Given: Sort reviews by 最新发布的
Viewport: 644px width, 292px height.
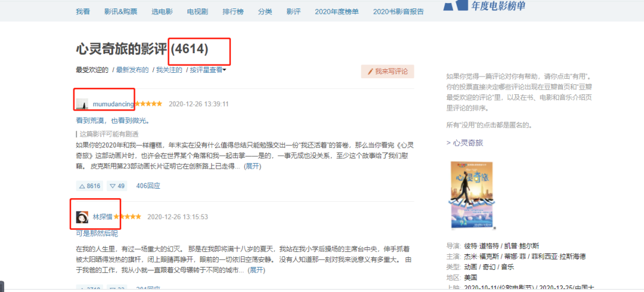Looking at the screenshot, I should coord(132,70).
